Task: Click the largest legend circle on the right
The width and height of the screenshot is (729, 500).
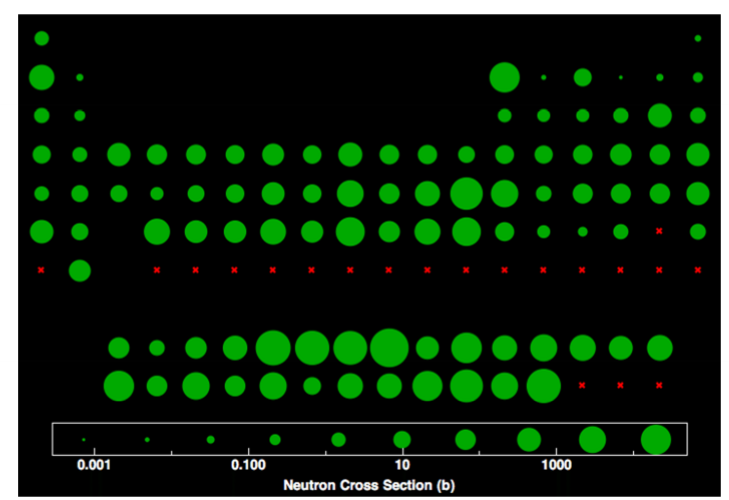Action: point(656,440)
